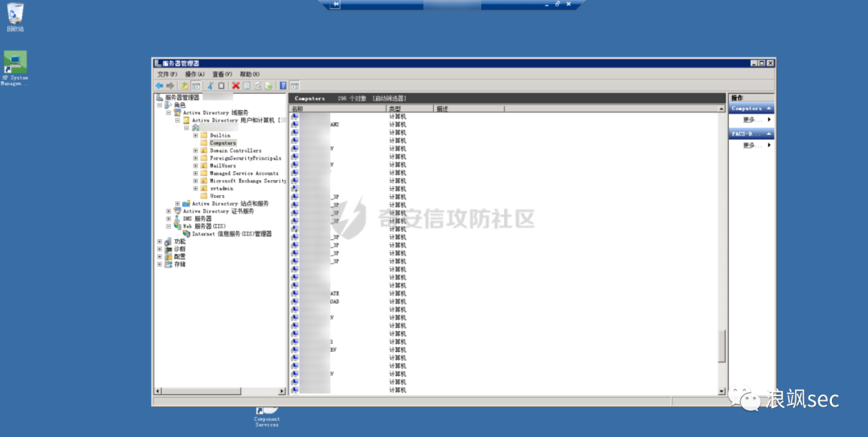The image size is (868, 437).
Task: Select Active Directory 域服务 tree node
Action: [x=216, y=112]
